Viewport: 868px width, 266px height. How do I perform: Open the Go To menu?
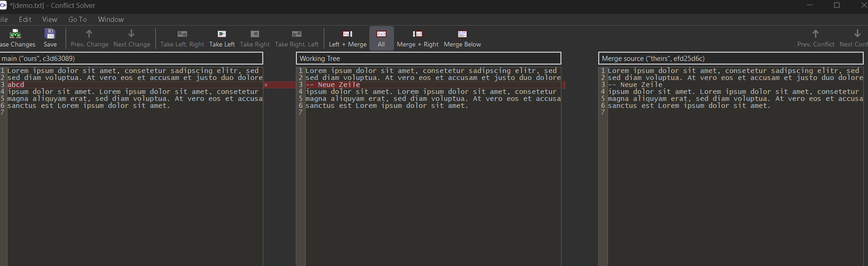(x=78, y=19)
